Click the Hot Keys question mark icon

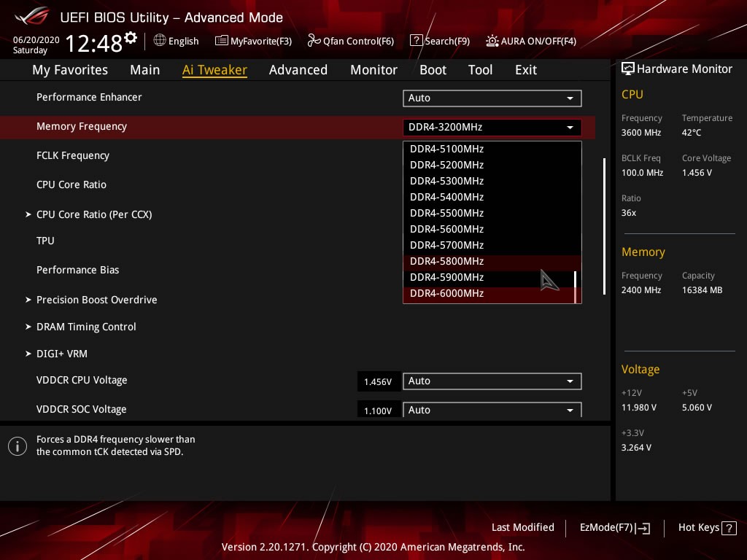729,528
